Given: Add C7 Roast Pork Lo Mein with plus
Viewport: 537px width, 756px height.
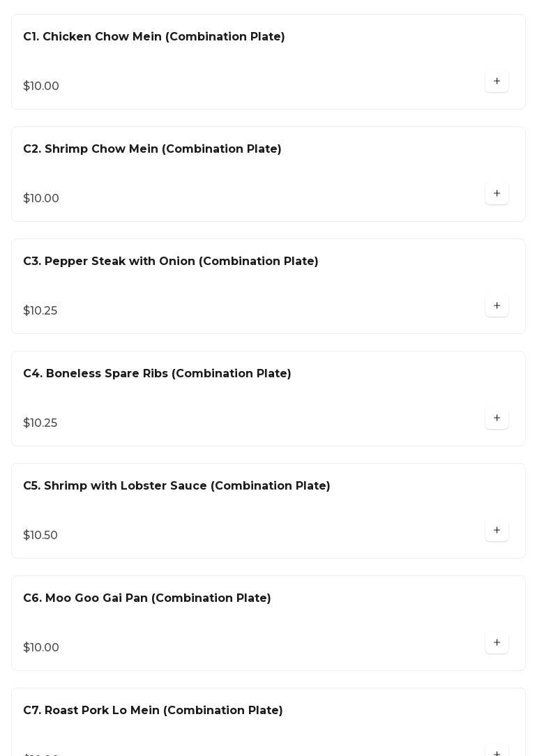Looking at the screenshot, I should coord(497,751).
